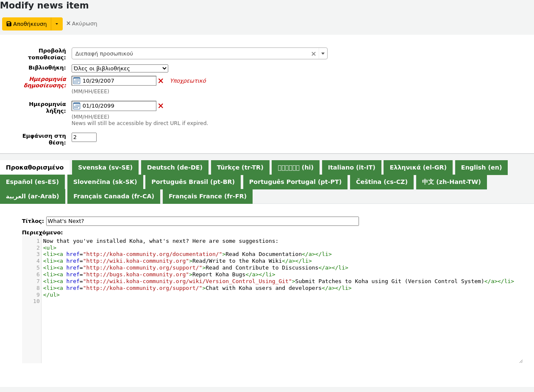The height and width of the screenshot is (392, 534).
Task: Open the library selection dropdown
Action: coord(120,68)
